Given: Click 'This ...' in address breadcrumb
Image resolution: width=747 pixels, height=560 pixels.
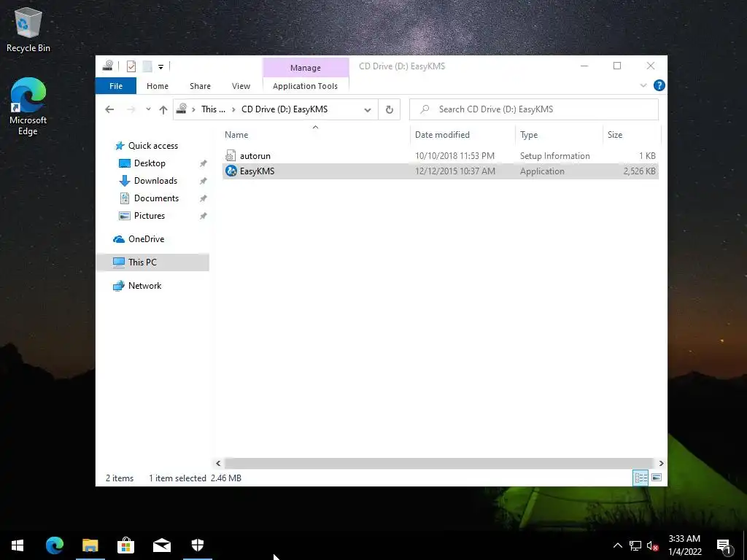Looking at the screenshot, I should pyautogui.click(x=213, y=109).
